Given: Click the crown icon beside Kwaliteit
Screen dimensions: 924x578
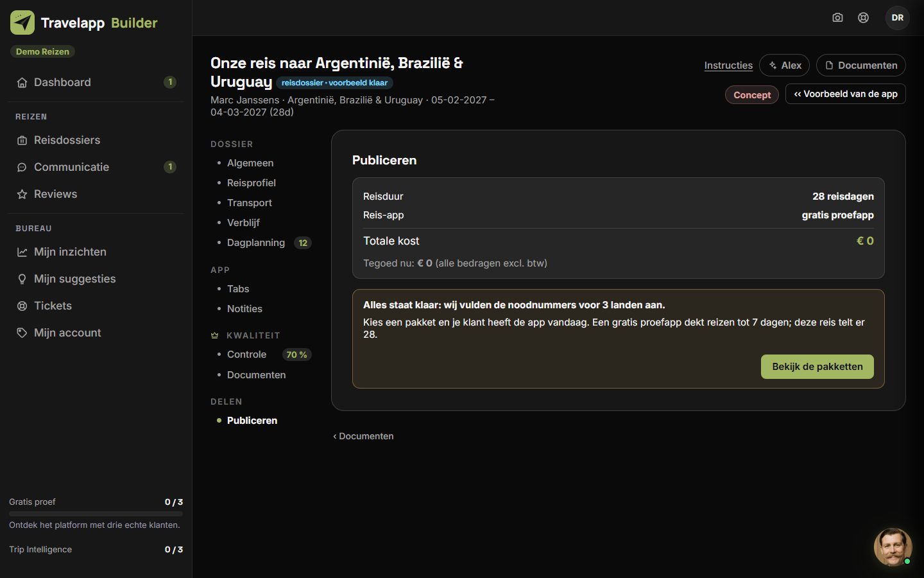Looking at the screenshot, I should pos(215,335).
